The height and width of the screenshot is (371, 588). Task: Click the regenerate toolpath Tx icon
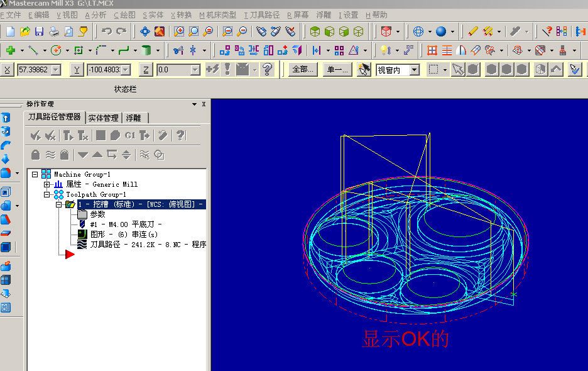click(83, 136)
